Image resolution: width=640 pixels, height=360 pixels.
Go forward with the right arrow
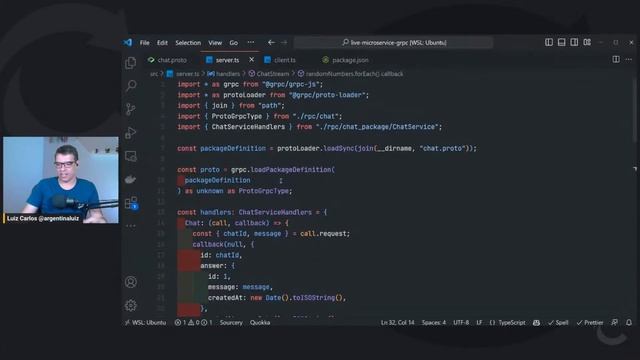click(284, 42)
